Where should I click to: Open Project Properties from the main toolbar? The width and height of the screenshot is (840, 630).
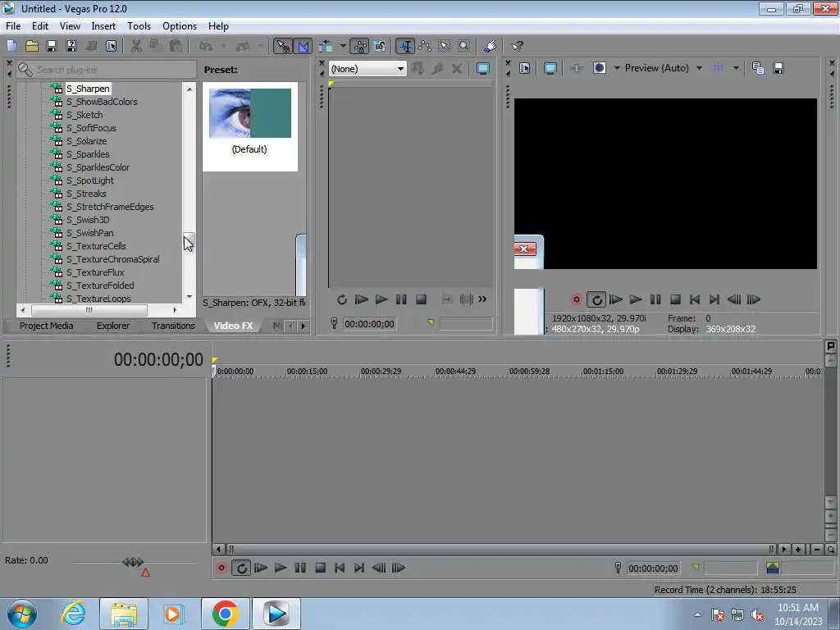111,46
